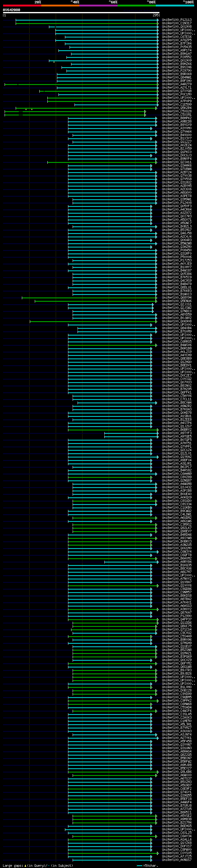Select hit label UniRef100_C6RRG5

(x=177, y=342)
